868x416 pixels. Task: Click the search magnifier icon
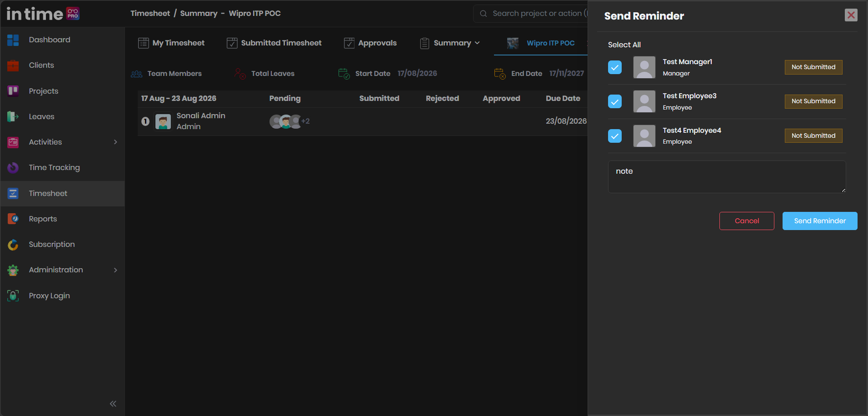point(484,14)
